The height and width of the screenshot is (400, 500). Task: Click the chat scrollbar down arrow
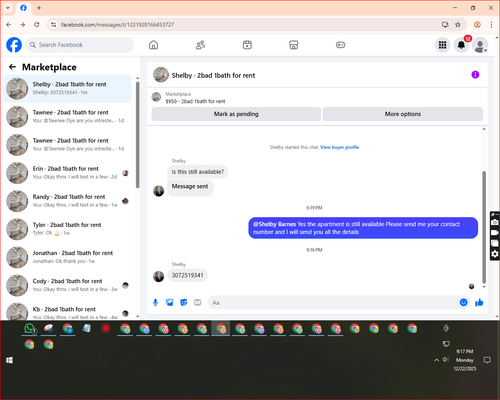pyautogui.click(x=484, y=287)
